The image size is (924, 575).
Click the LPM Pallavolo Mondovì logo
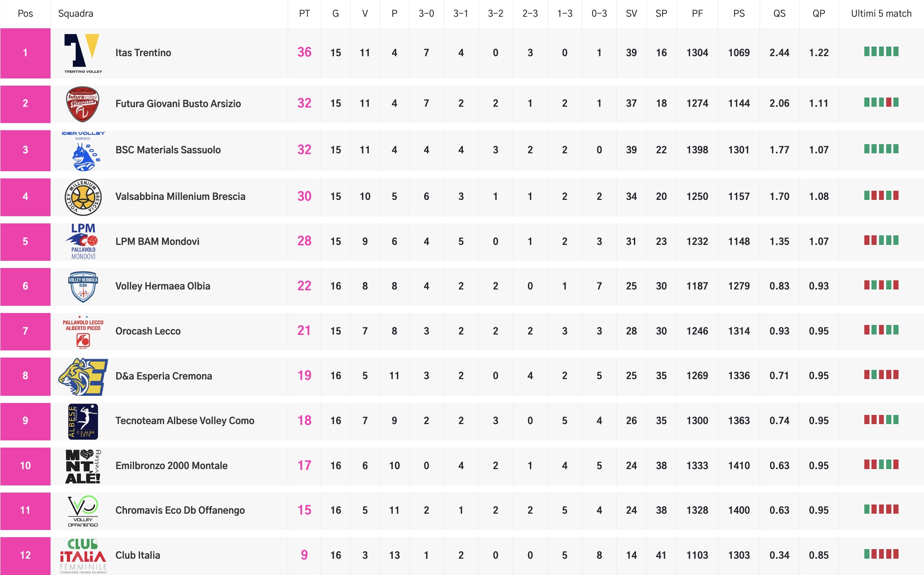point(83,241)
